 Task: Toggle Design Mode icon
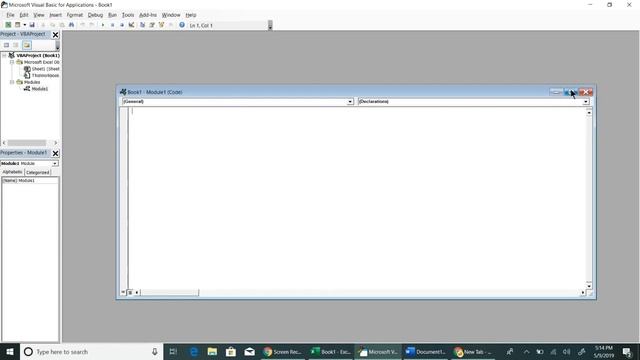tap(131, 25)
